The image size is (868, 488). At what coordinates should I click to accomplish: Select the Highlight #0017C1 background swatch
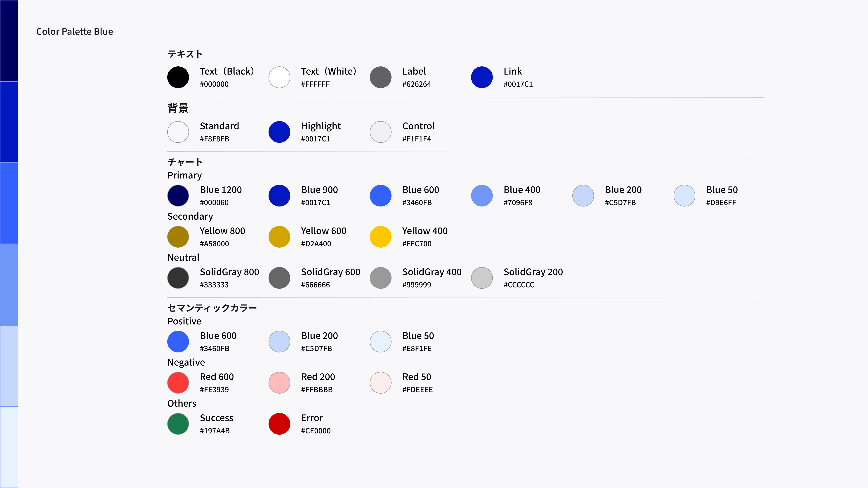tap(279, 132)
